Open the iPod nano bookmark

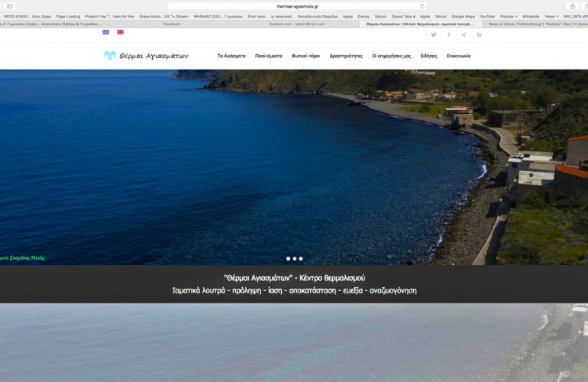tap(270, 17)
